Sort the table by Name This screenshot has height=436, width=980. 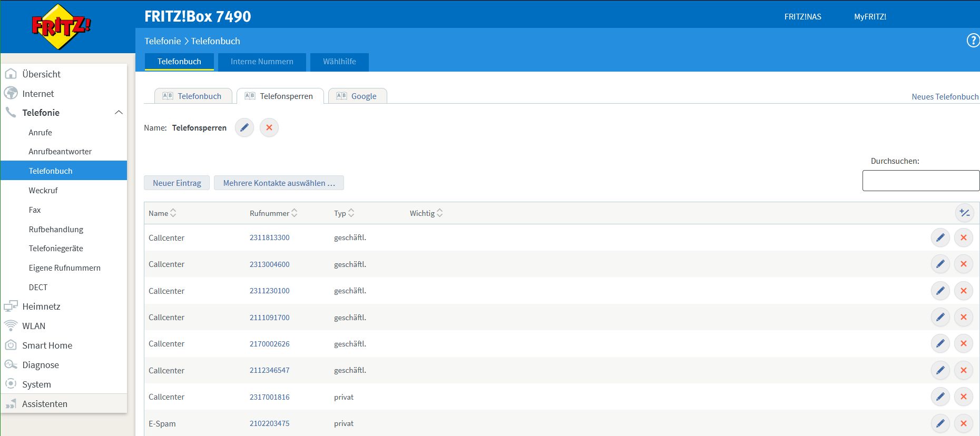(x=162, y=213)
